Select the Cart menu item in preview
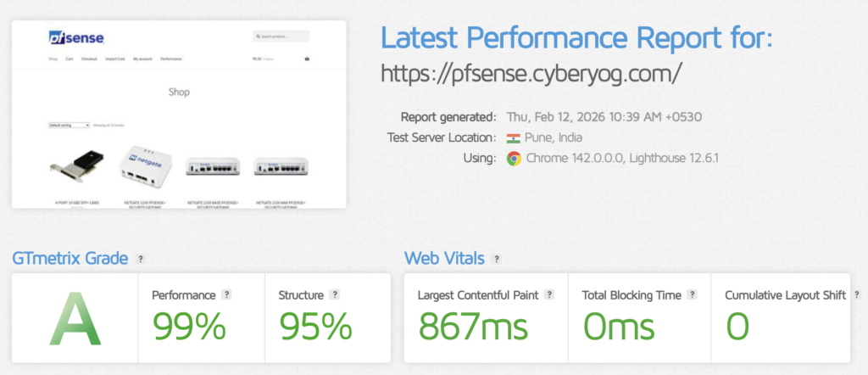 pos(69,59)
